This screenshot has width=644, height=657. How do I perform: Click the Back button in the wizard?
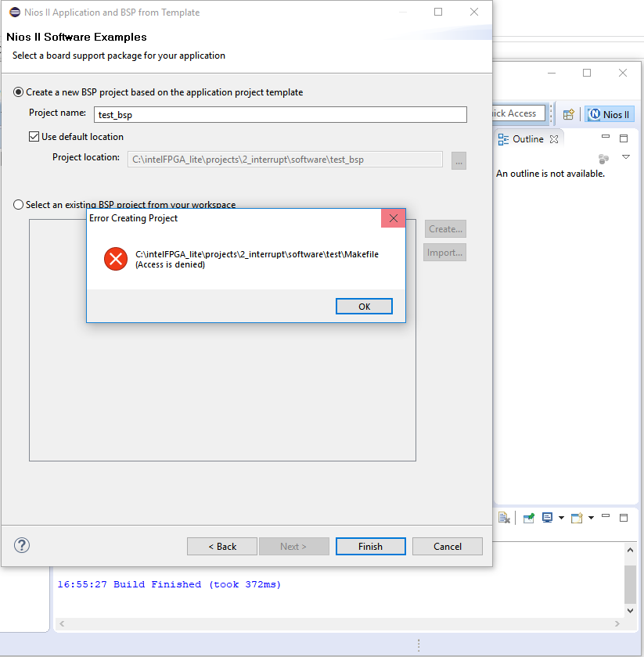click(x=222, y=547)
